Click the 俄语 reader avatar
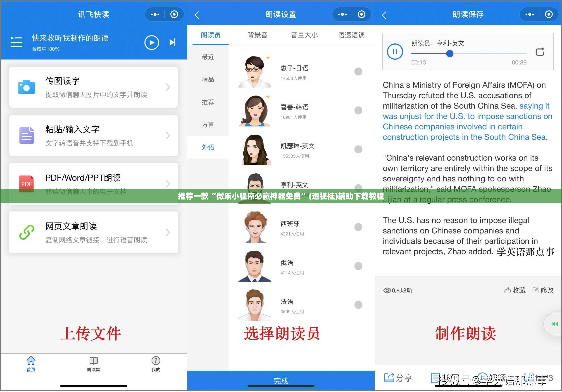Image resolution: width=562 pixels, height=392 pixels. pos(255,266)
